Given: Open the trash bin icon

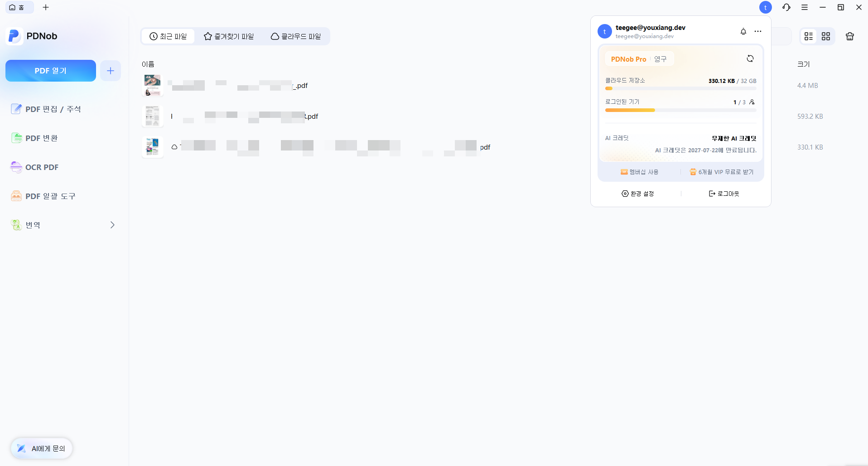Looking at the screenshot, I should (850, 36).
